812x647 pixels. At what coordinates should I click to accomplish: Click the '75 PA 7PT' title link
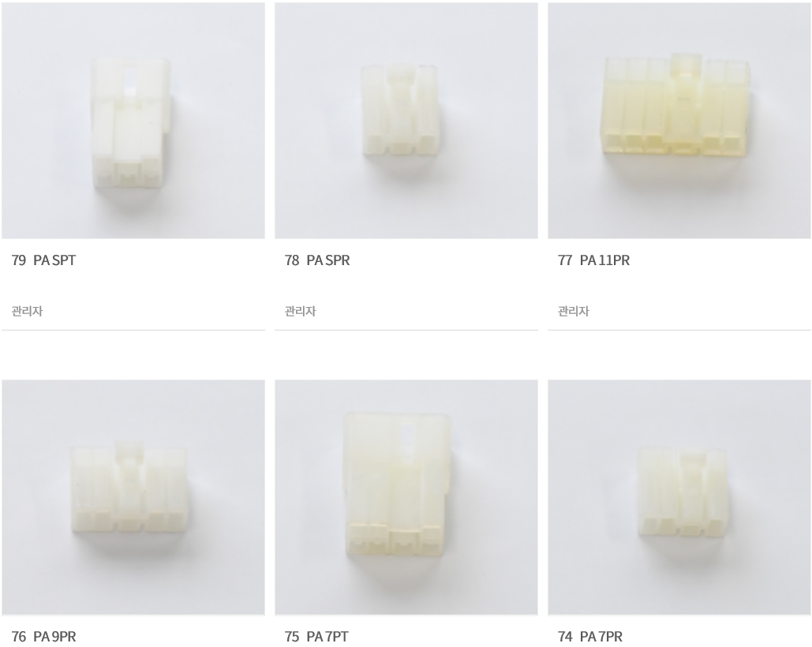(x=316, y=637)
